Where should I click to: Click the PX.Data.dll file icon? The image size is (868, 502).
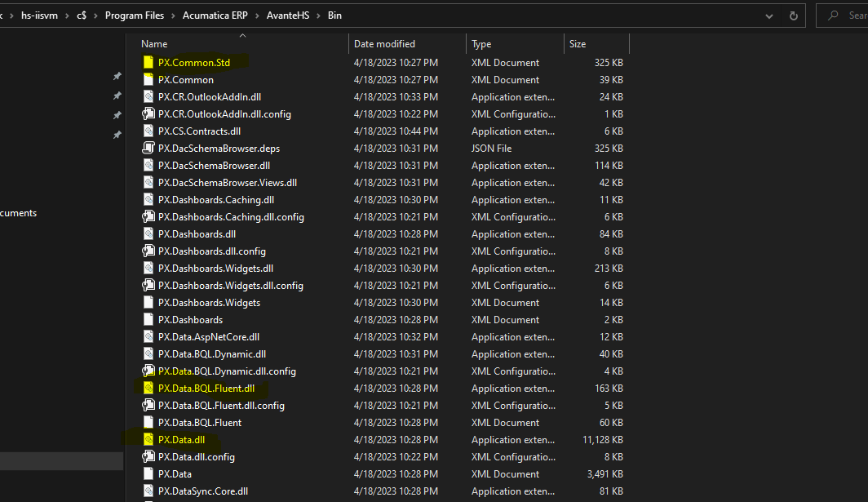click(x=148, y=440)
